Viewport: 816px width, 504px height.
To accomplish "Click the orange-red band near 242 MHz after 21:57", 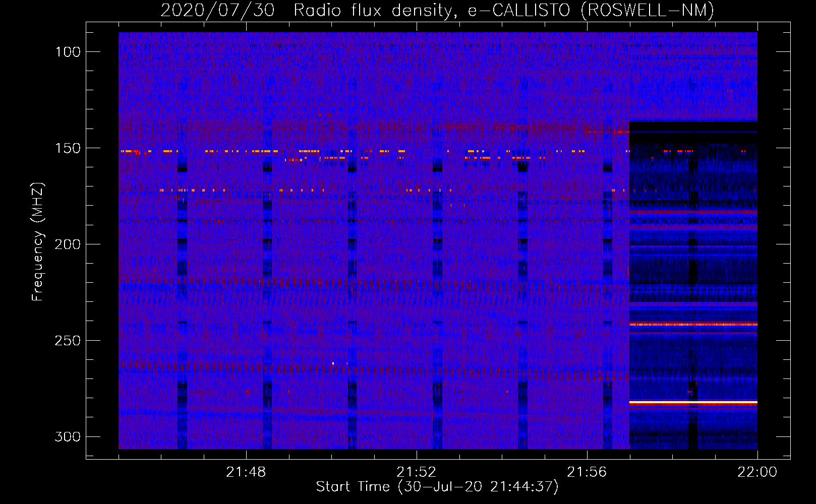I will [693, 325].
